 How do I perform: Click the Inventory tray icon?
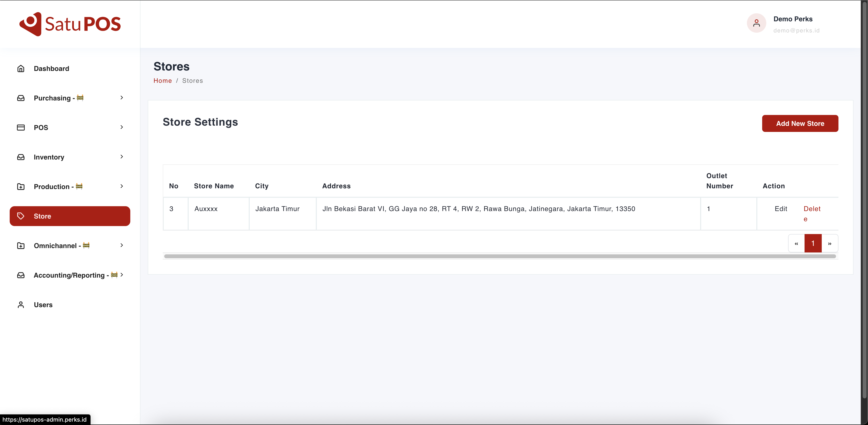pos(21,157)
